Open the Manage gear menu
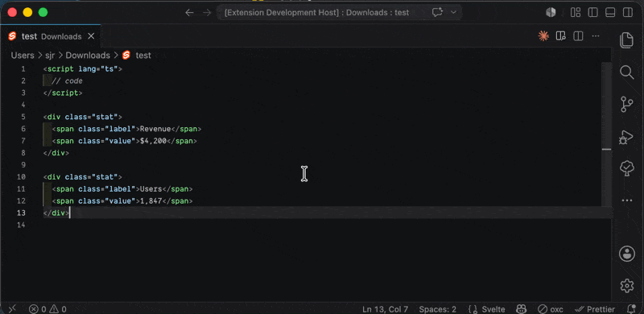 627,285
